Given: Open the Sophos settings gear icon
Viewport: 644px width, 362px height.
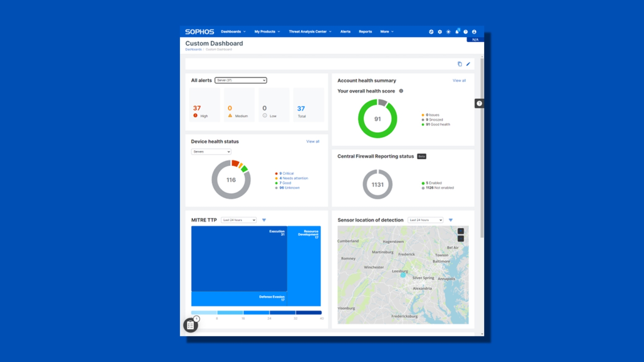Looking at the screenshot, I should pos(439,31).
